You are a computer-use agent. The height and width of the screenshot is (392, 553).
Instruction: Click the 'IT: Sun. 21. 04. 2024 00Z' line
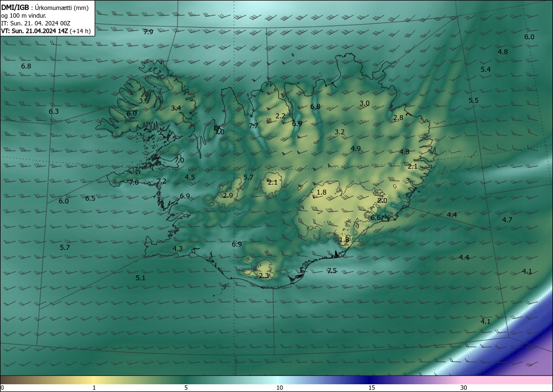[x=36, y=23]
